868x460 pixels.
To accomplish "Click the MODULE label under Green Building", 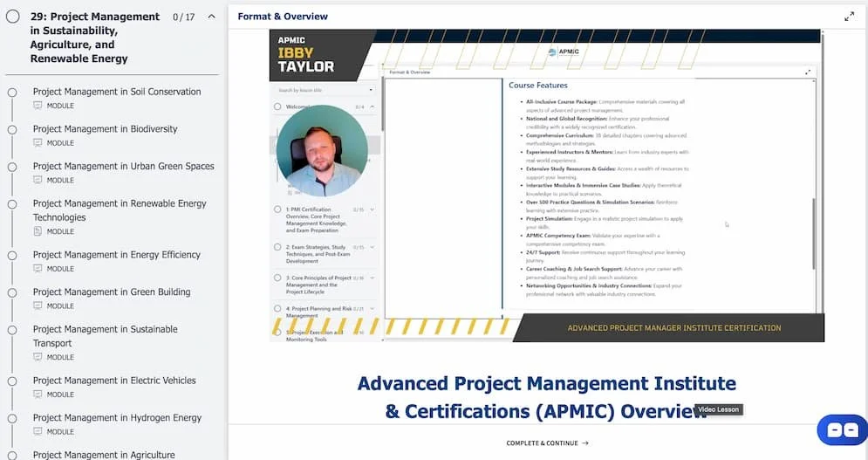I will (x=60, y=306).
